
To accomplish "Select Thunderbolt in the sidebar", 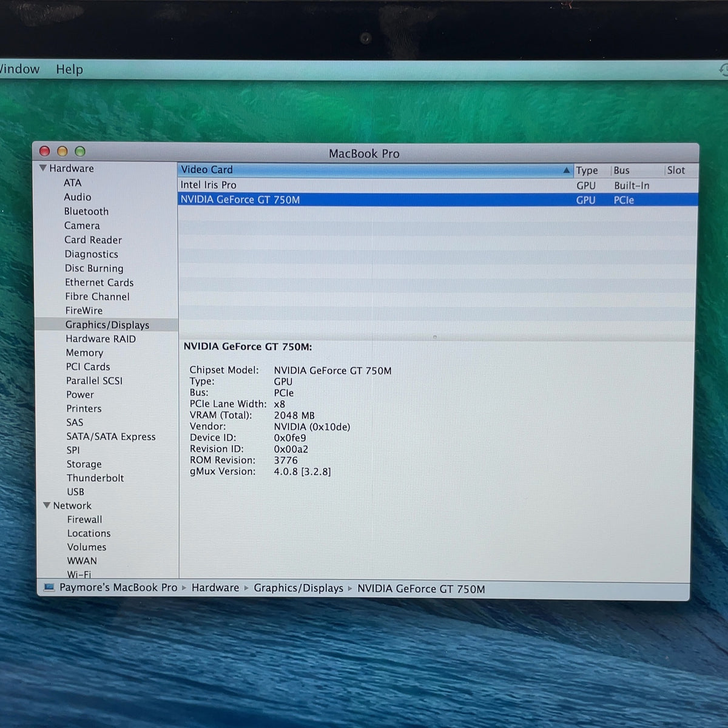I will 95,478.
